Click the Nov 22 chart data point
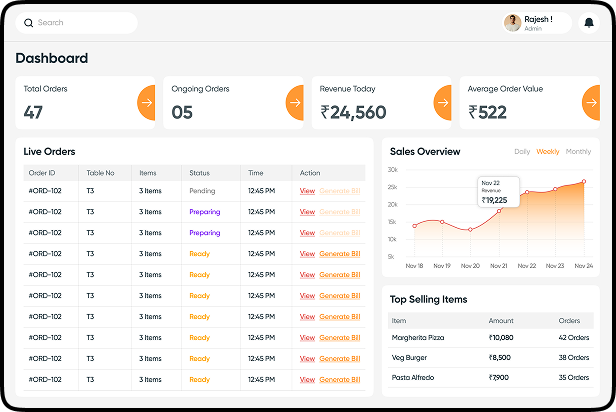This screenshot has width=616, height=412. click(x=526, y=194)
